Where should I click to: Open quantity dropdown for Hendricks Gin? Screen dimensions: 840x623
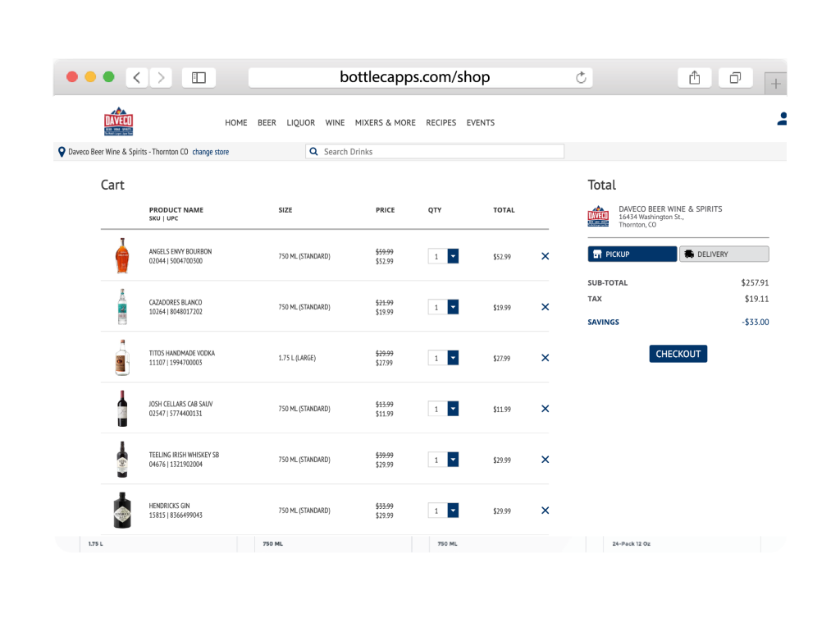click(x=453, y=511)
